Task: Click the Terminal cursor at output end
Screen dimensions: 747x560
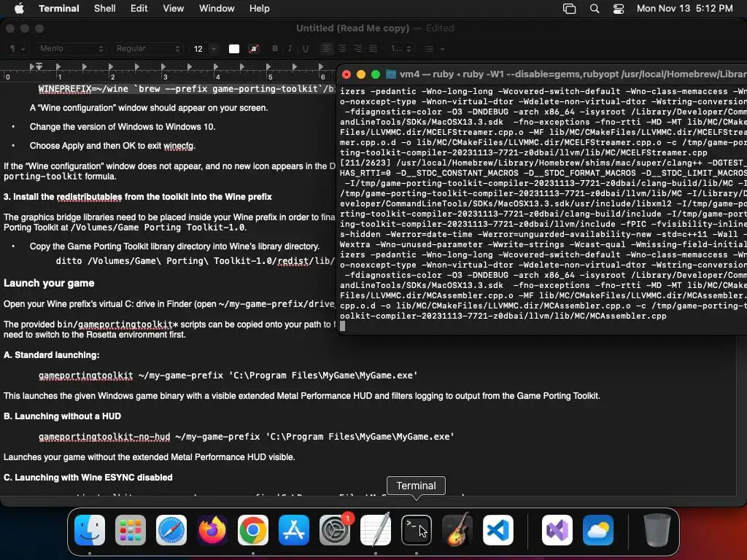Action: [342, 326]
